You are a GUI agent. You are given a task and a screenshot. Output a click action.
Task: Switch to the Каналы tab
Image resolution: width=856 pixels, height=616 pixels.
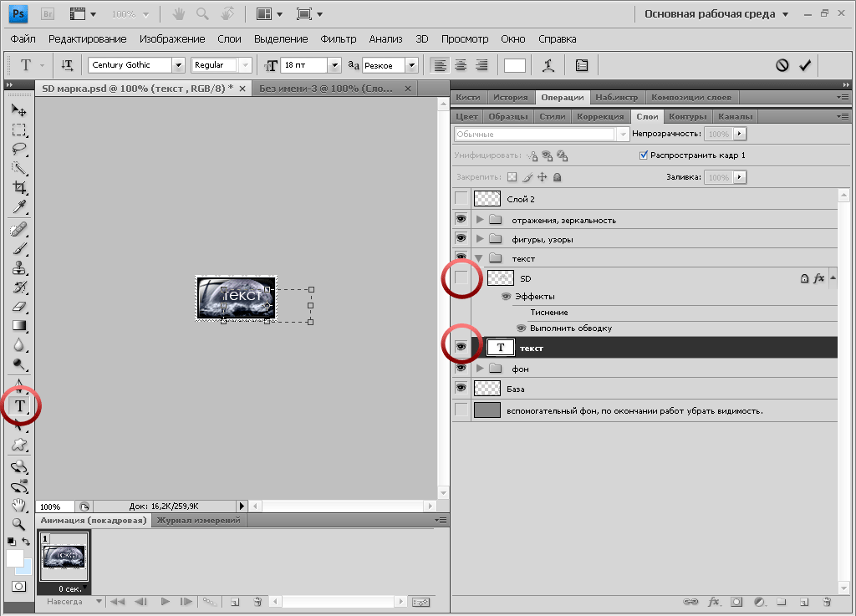[x=735, y=117]
